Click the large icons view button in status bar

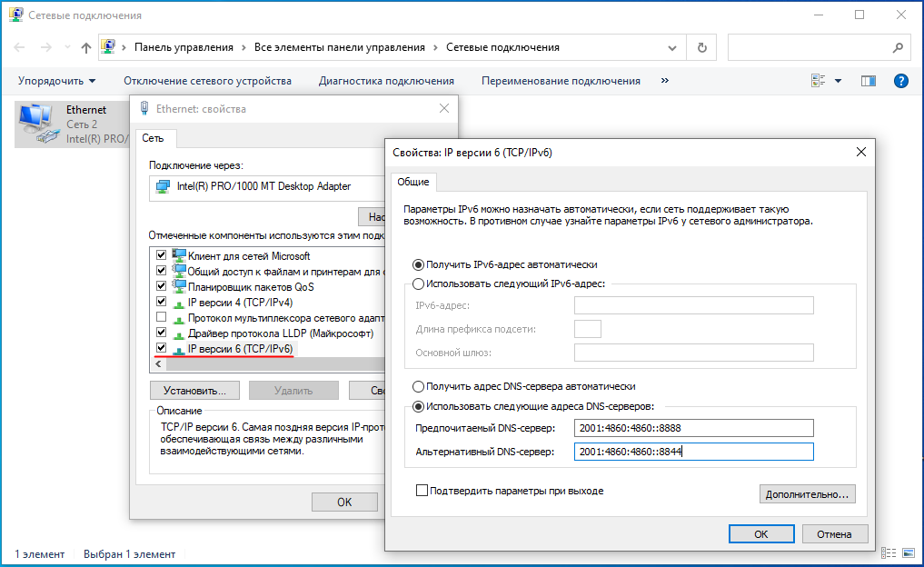[x=907, y=553]
